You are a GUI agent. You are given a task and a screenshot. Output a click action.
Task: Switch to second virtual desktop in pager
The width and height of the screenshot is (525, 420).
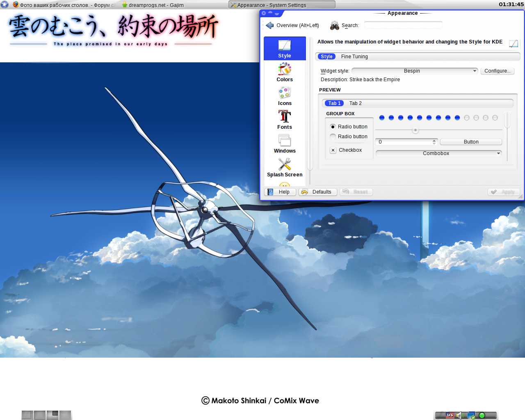coord(40,415)
